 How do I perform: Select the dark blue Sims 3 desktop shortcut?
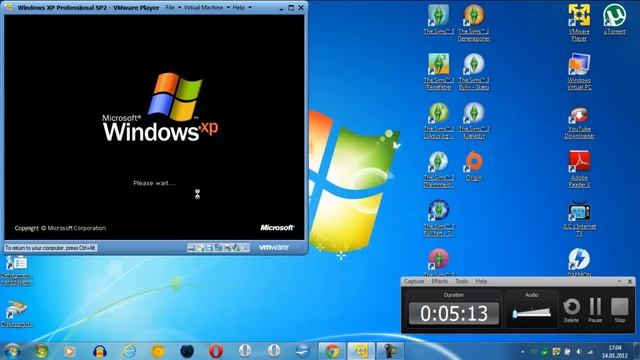pos(438,218)
